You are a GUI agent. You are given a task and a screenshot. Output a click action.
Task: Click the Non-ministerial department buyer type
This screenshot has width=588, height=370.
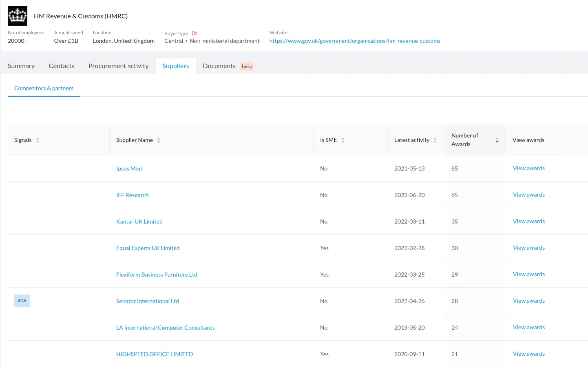tap(225, 41)
